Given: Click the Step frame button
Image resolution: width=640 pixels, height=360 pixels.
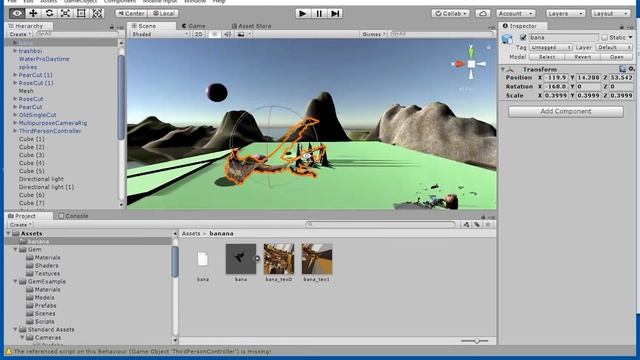Looking at the screenshot, I should pos(335,13).
